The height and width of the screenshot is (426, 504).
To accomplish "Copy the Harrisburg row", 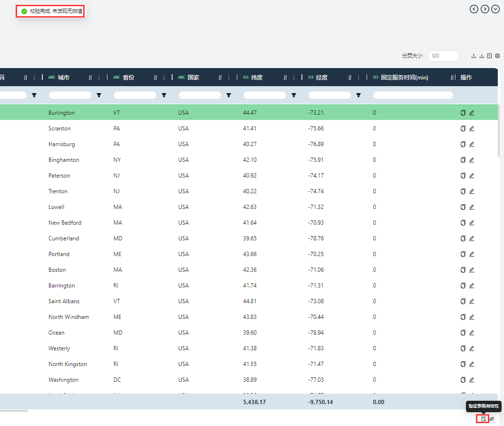I will (463, 144).
